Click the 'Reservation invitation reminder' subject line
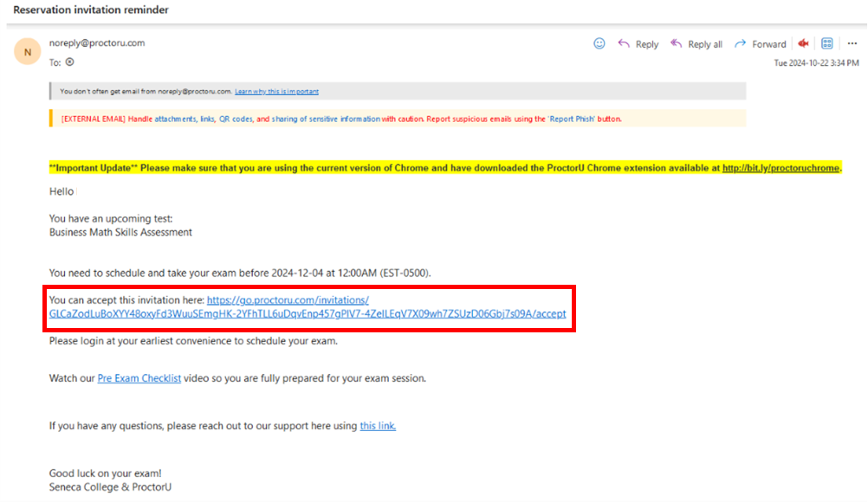Viewport: 868px width, 502px height. click(x=91, y=10)
